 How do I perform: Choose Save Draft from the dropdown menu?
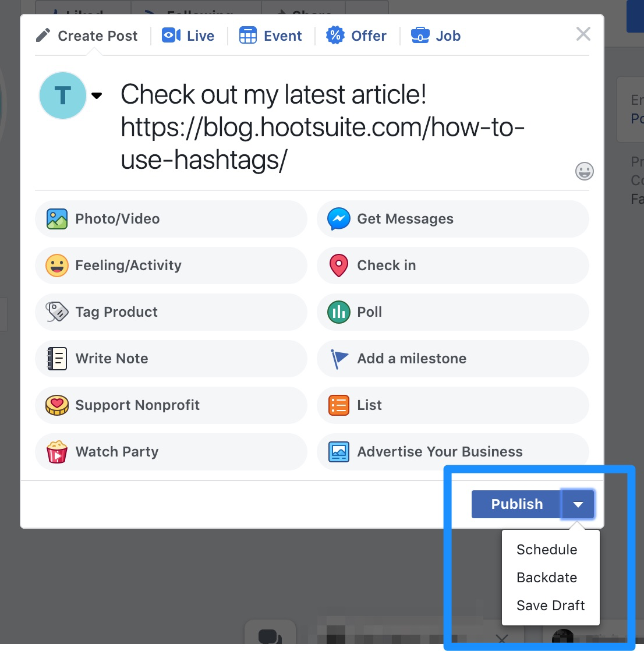[551, 606]
